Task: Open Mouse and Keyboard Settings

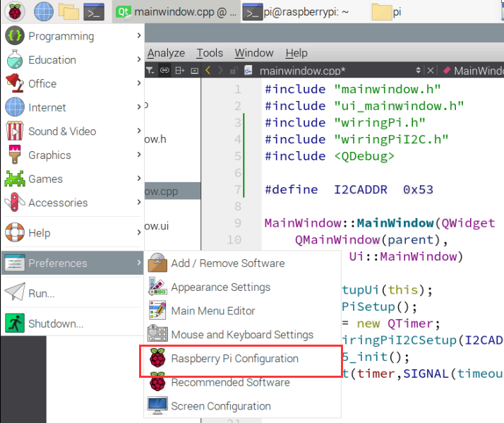Action: pyautogui.click(x=243, y=335)
